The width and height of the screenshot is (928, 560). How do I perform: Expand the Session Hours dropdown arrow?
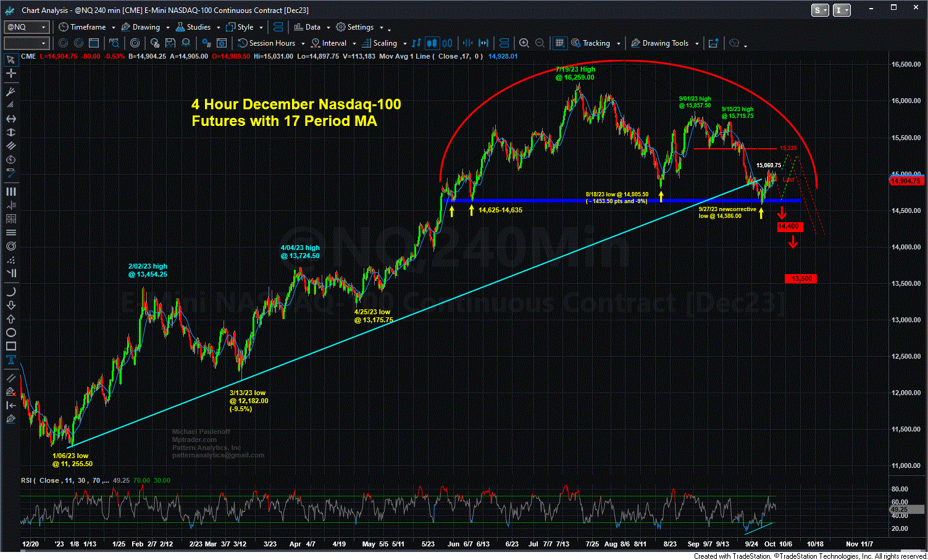[x=303, y=44]
